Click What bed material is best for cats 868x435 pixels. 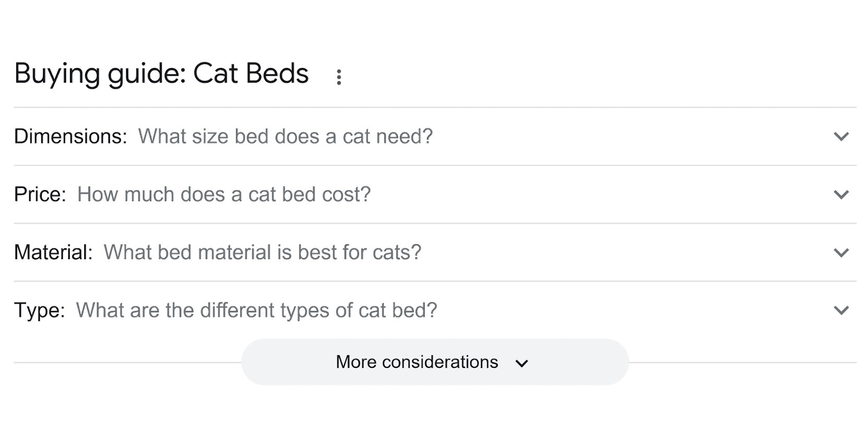[263, 252]
